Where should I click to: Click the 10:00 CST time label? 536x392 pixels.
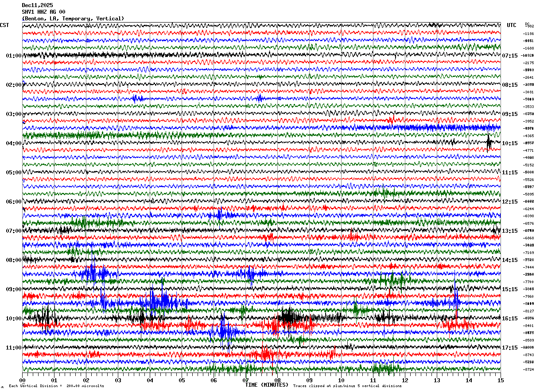click(14, 319)
